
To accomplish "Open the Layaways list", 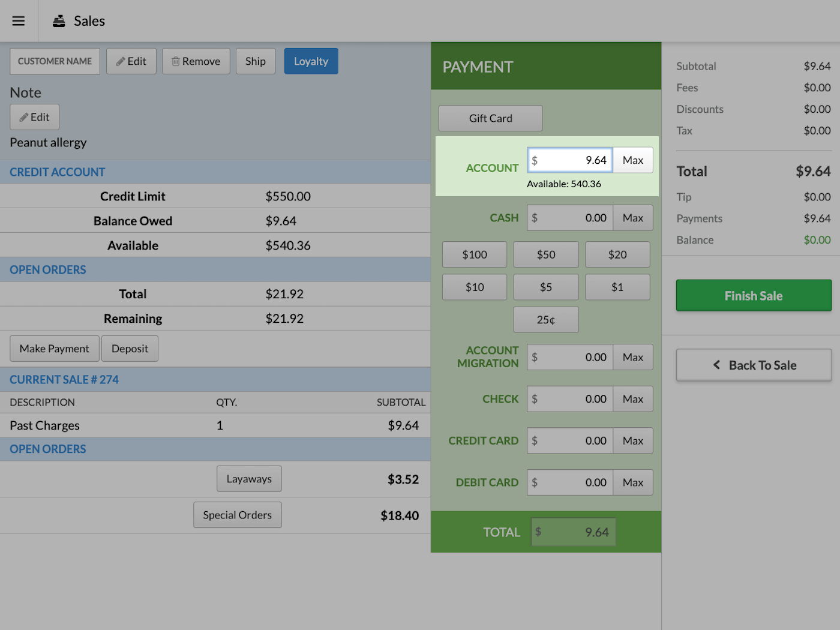I will [x=249, y=478].
